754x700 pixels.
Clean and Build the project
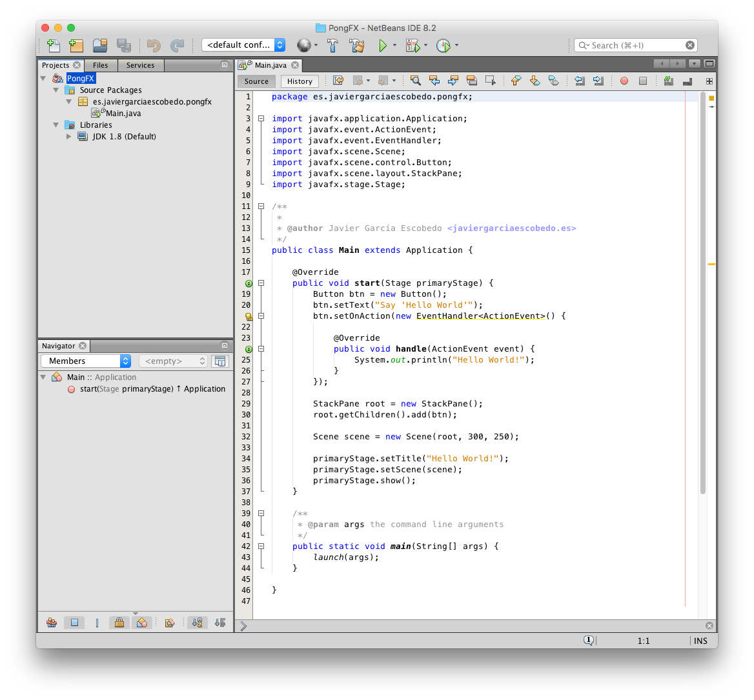(357, 45)
